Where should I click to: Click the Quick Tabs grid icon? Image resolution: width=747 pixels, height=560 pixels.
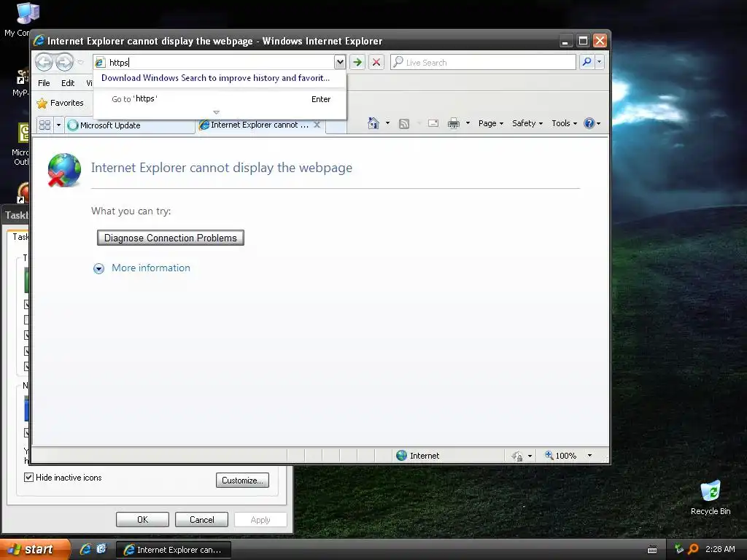pos(44,125)
